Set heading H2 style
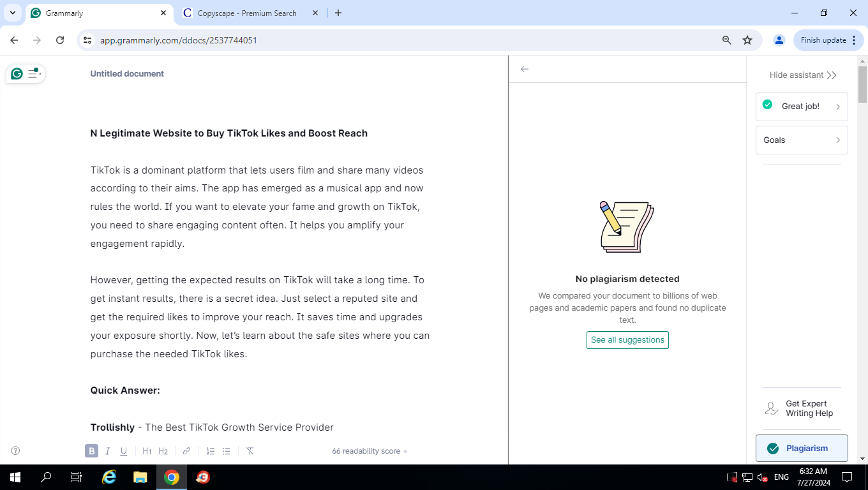Image resolution: width=868 pixels, height=490 pixels. [x=163, y=451]
